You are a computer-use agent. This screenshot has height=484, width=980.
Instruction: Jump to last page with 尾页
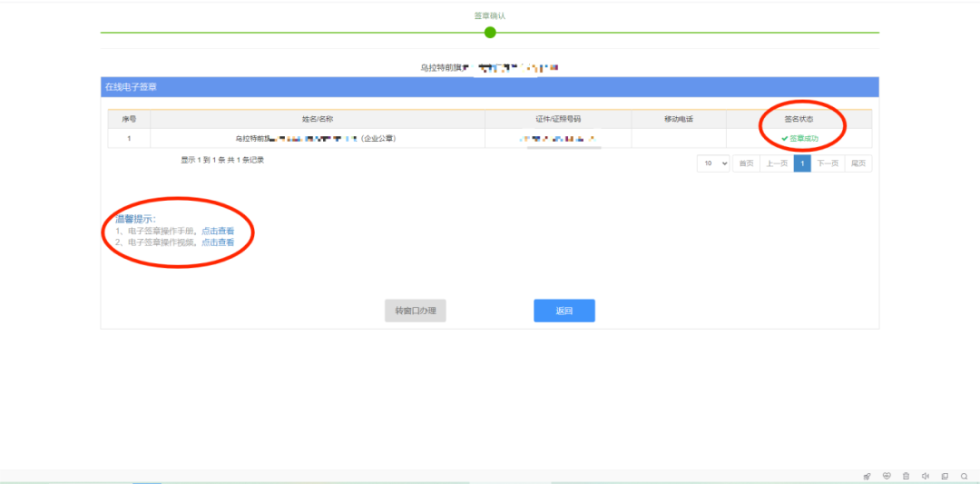tap(858, 163)
